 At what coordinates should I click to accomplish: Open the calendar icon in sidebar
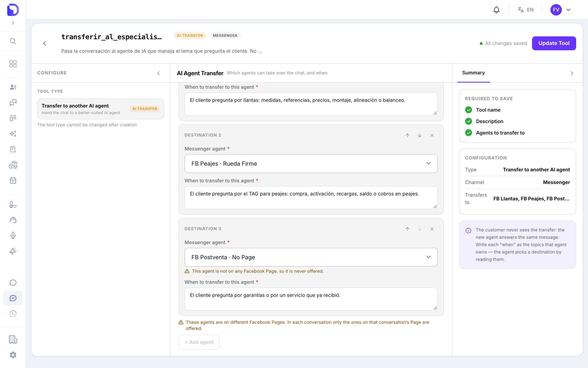click(x=13, y=180)
